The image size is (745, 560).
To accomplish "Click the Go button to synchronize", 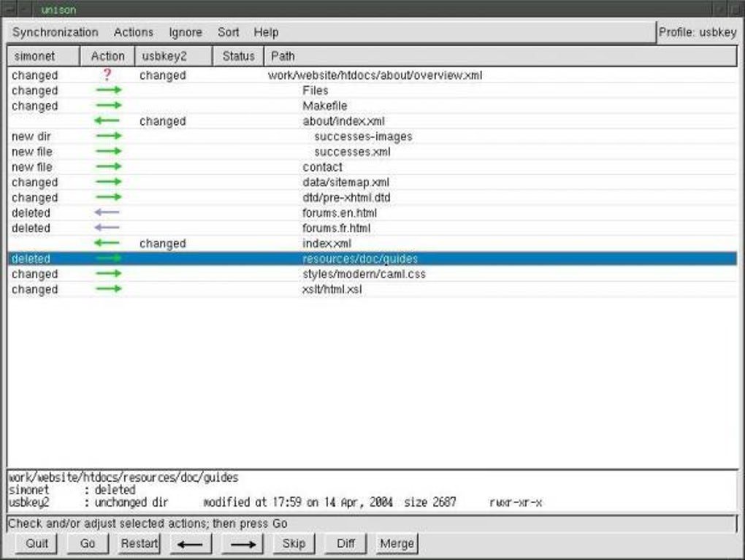I will pyautogui.click(x=88, y=543).
